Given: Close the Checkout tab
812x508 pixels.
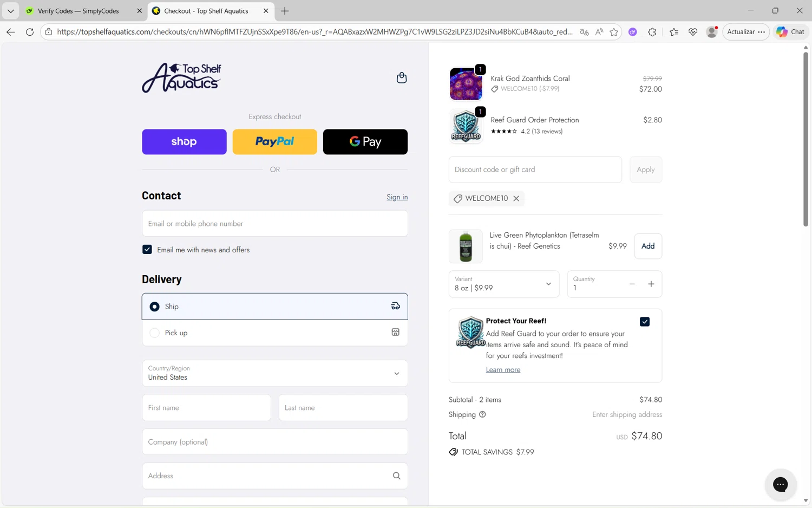Looking at the screenshot, I should pyautogui.click(x=266, y=11).
